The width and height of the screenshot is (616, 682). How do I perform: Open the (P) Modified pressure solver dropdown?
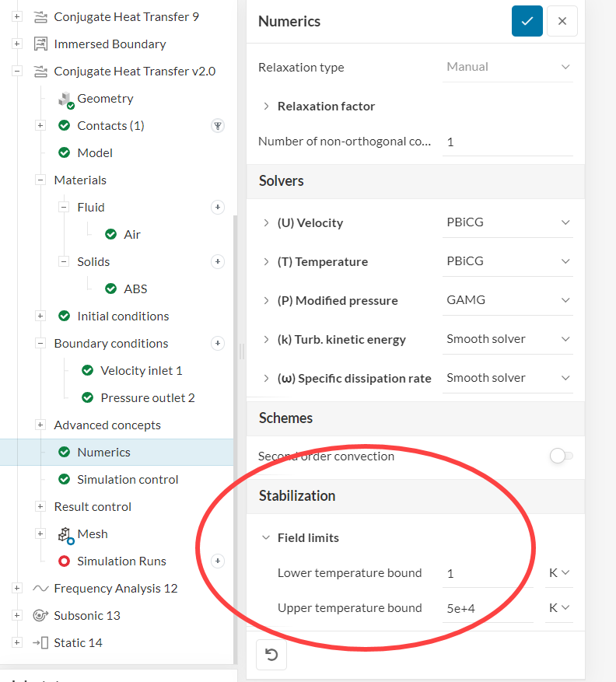(x=508, y=300)
